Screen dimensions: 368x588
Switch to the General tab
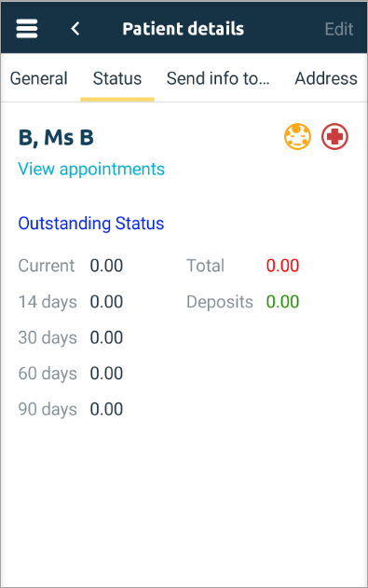point(38,78)
